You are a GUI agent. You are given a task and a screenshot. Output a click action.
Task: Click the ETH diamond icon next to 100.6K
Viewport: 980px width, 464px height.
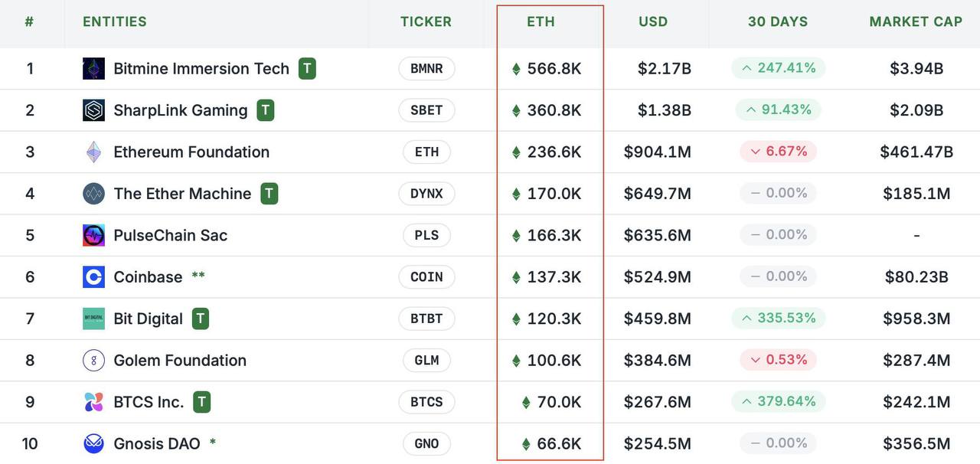point(516,361)
